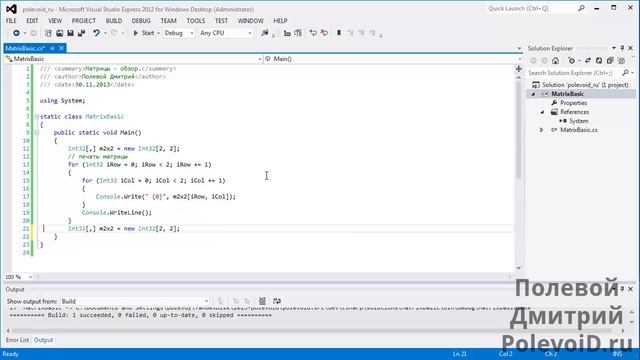
Task: Click Sync with Active Document icon
Action: pos(588,61)
